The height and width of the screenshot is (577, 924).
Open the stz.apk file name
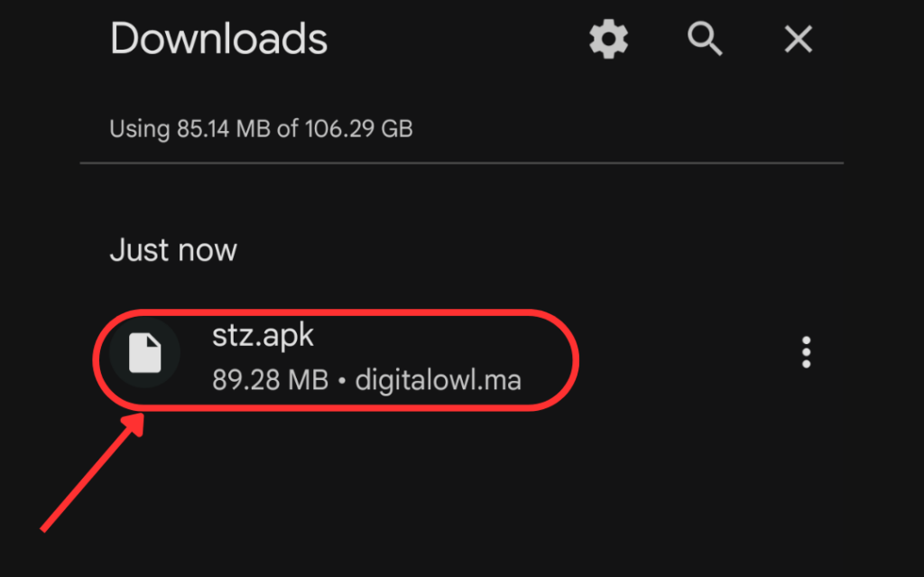pos(263,335)
